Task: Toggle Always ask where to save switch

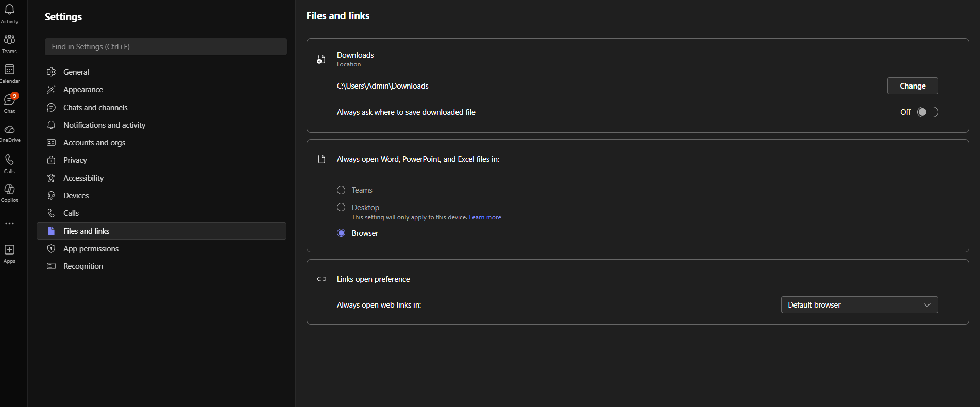Action: tap(927, 112)
